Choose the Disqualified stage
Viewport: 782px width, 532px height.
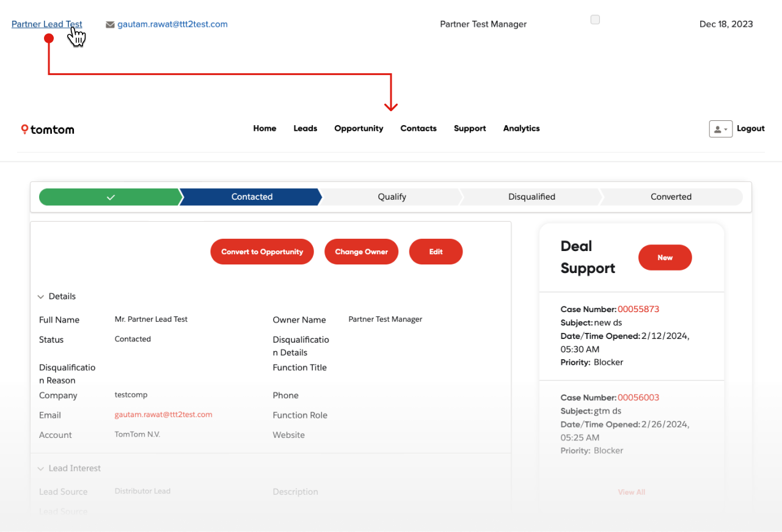tap(532, 197)
